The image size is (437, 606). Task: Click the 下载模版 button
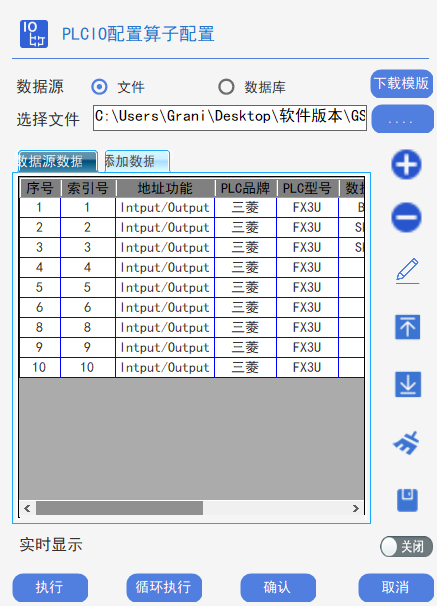[402, 83]
